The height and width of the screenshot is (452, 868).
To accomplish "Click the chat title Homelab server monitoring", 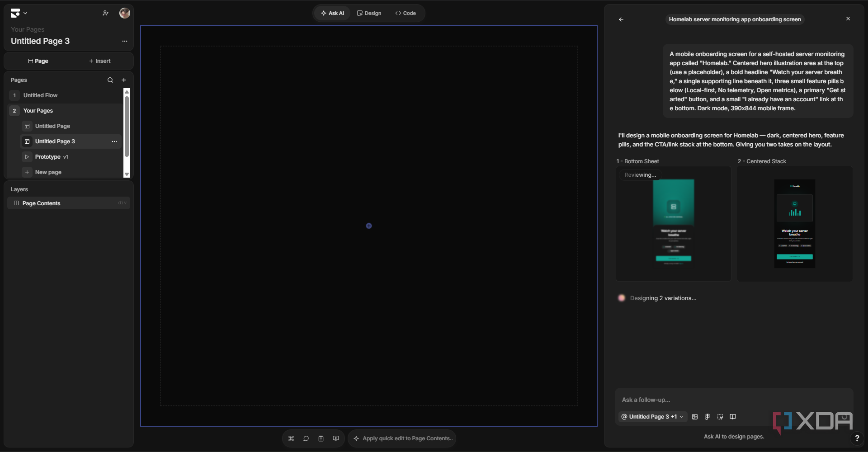I will click(x=735, y=19).
